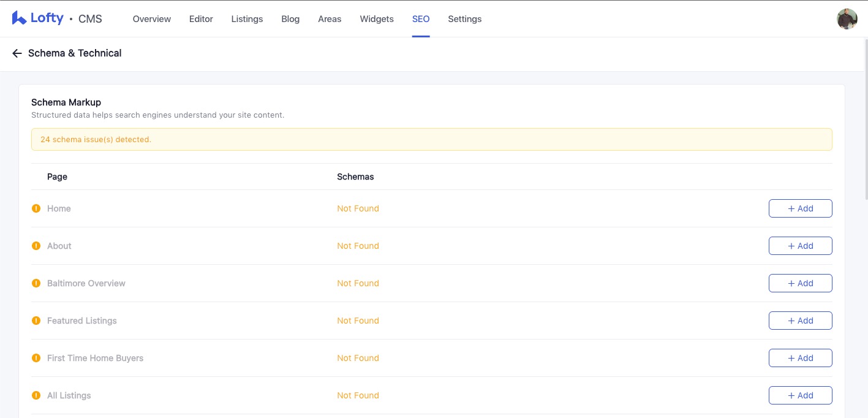Image resolution: width=868 pixels, height=418 pixels.
Task: Add schema for the About page
Action: point(800,246)
